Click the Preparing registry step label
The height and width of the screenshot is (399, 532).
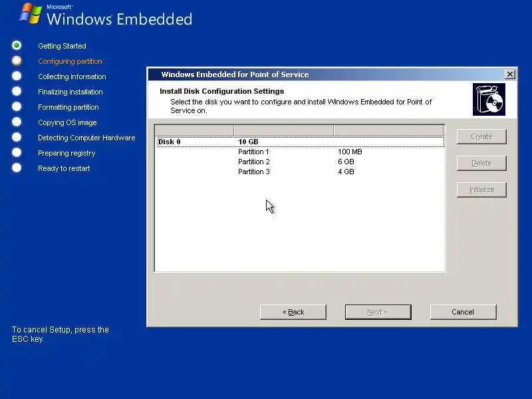66,153
